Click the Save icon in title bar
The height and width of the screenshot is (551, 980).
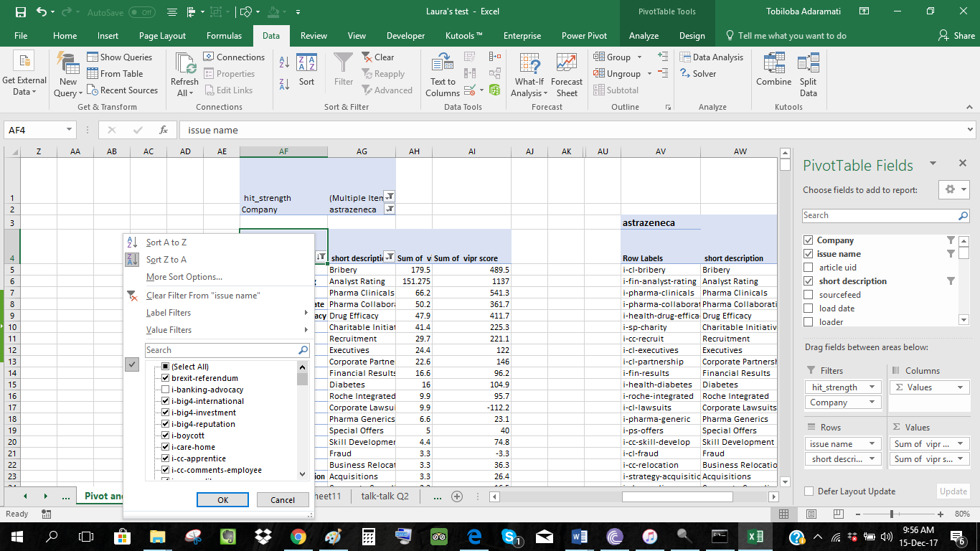click(20, 12)
